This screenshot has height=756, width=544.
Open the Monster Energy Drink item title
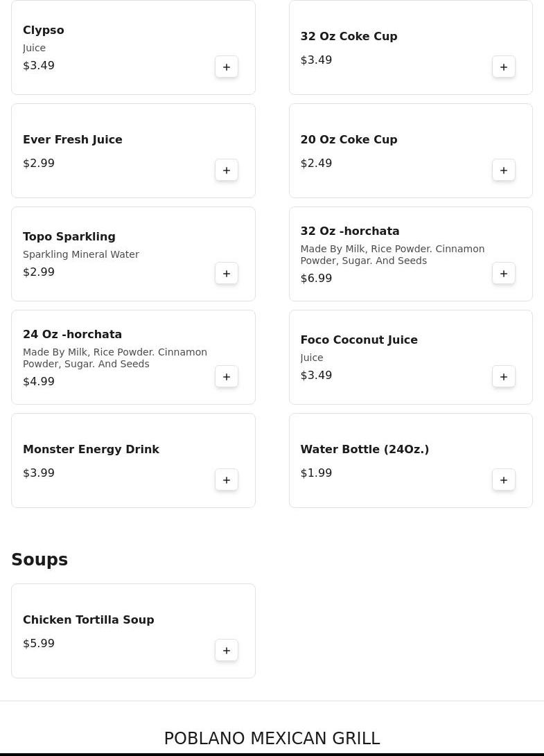coord(91,449)
